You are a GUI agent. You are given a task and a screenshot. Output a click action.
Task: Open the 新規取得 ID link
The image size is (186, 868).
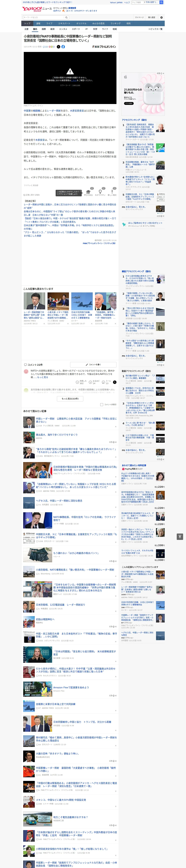(x=72, y=8)
